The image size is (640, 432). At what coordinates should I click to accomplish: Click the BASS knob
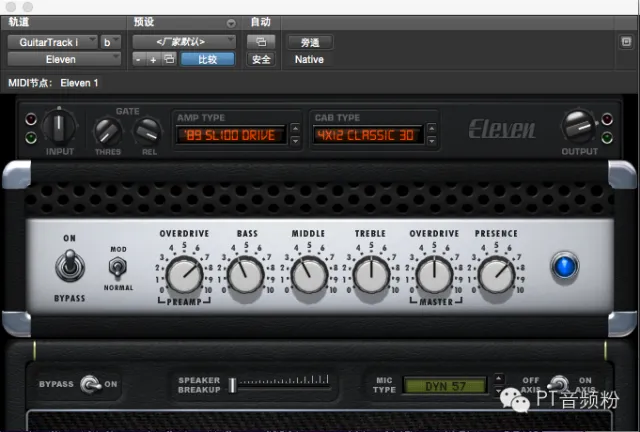(246, 275)
